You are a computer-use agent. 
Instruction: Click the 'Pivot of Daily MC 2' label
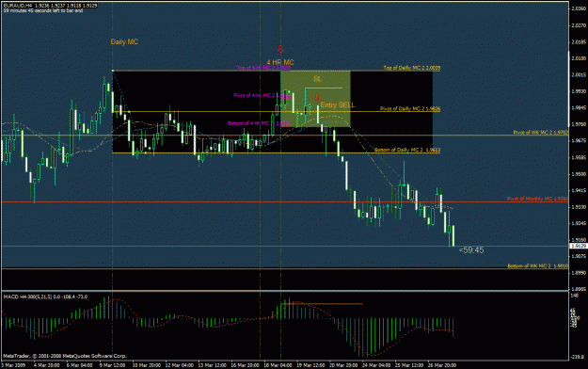[410, 108]
